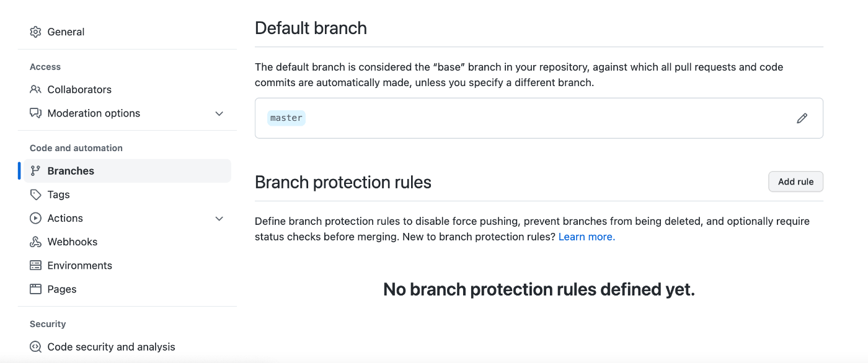
Task: Click the Branches git-branch icon
Action: click(35, 171)
